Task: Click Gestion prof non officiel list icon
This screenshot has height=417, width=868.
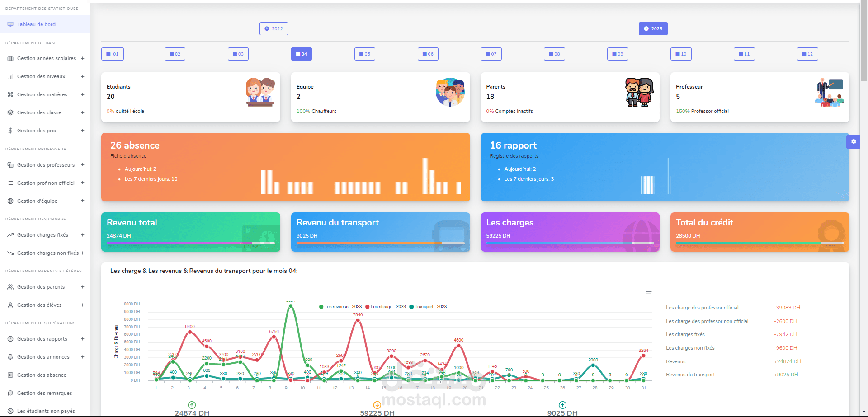Action: pyautogui.click(x=10, y=183)
